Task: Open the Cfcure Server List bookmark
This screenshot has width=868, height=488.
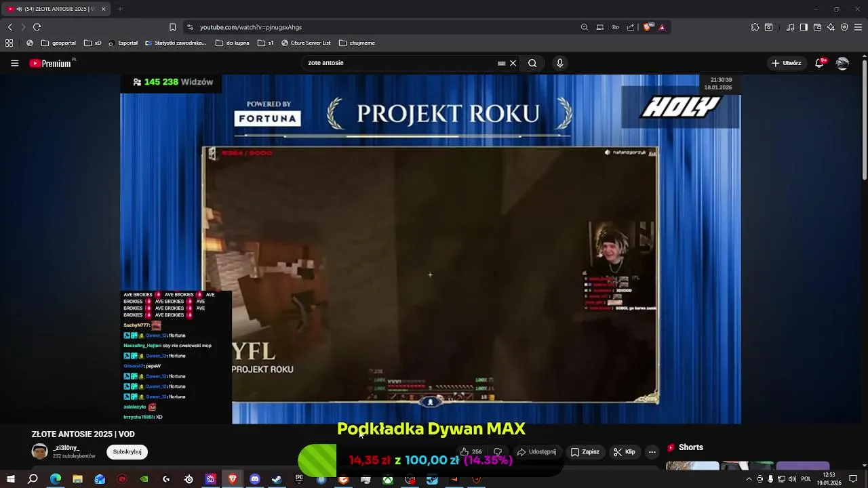Action: pos(306,43)
